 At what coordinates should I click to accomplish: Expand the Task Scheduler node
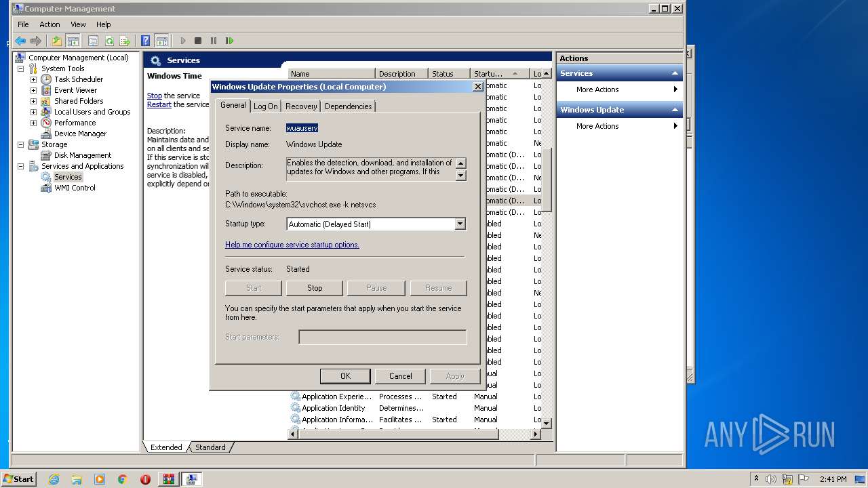33,79
